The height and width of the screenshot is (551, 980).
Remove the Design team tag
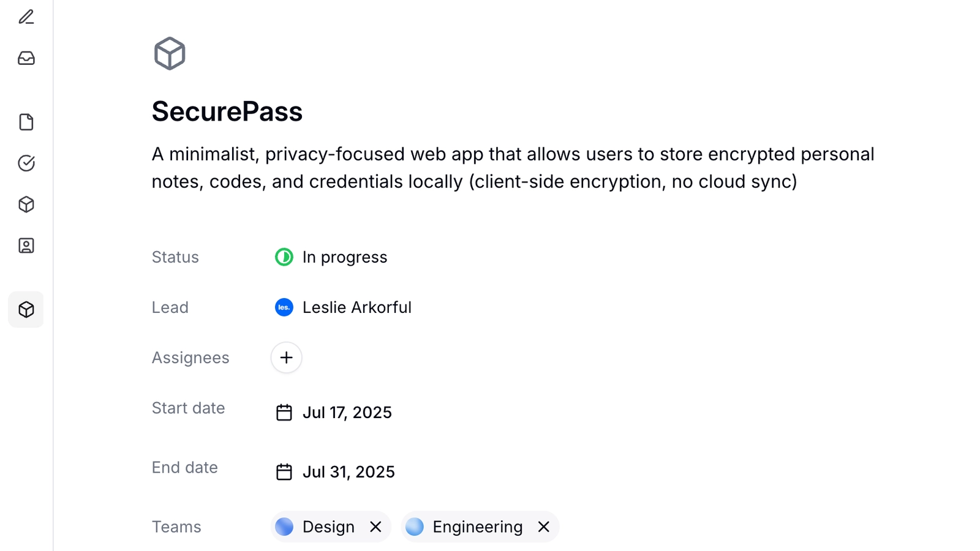click(375, 527)
